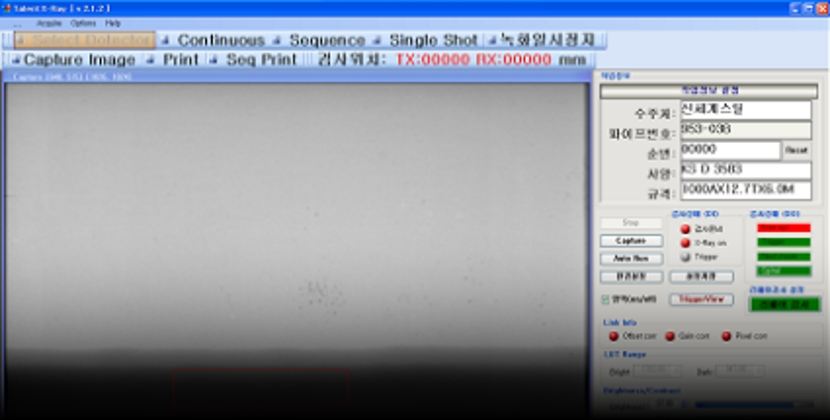Click the Select Detector toolbar button
Image resolution: width=830 pixels, height=420 pixels.
pyautogui.click(x=85, y=41)
